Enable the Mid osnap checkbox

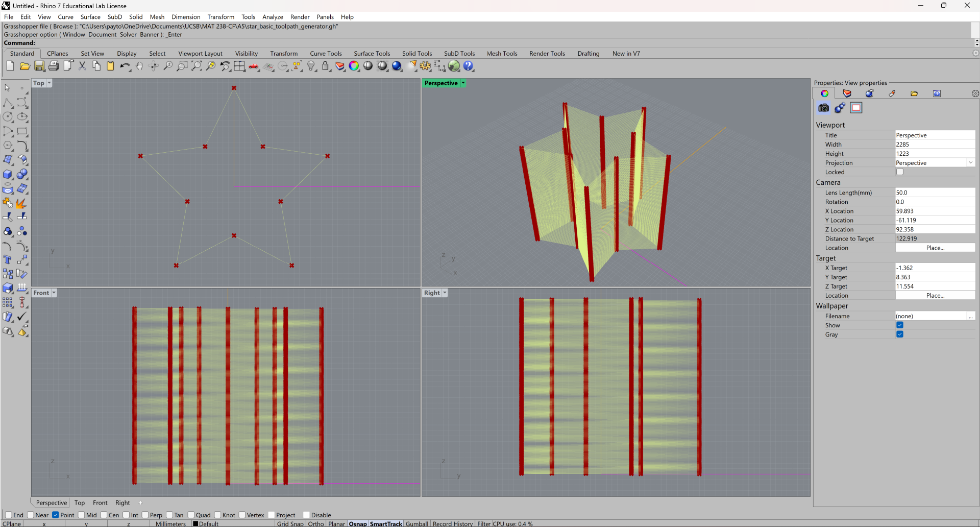(82, 515)
